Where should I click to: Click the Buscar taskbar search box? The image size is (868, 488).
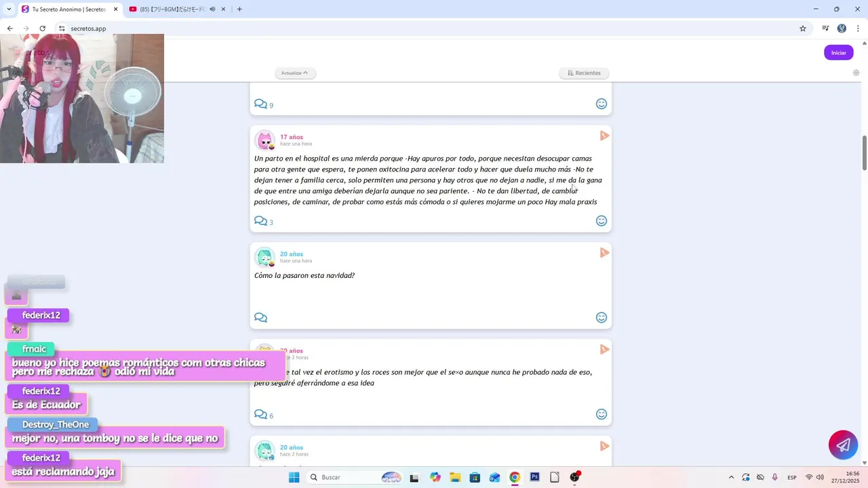(354, 477)
